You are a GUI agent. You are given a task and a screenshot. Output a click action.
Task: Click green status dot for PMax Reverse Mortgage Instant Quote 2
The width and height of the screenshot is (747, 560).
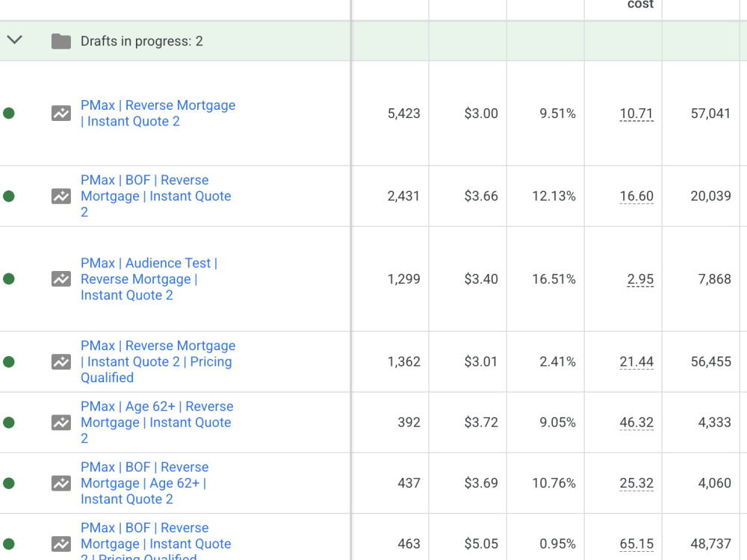pyautogui.click(x=8, y=113)
